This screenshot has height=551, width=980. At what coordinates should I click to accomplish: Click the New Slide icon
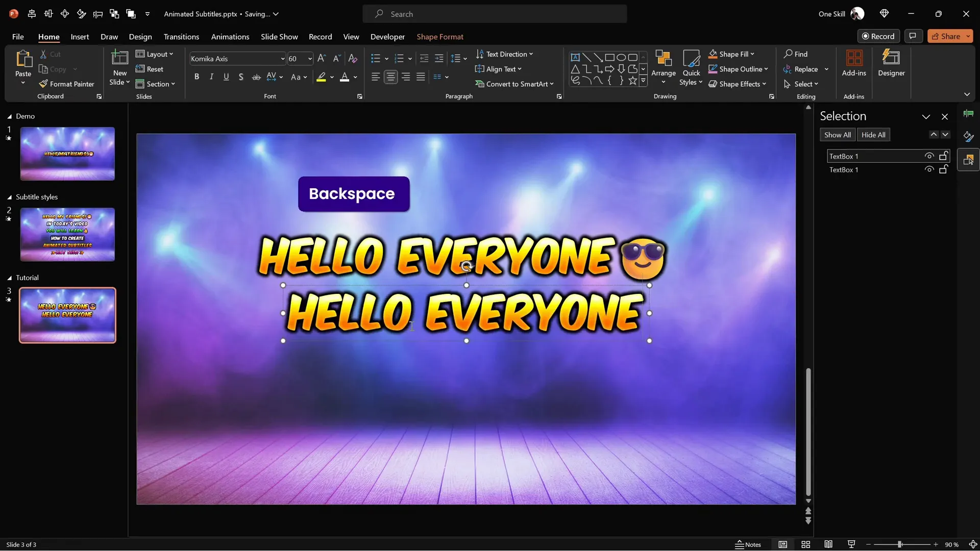coord(119,58)
